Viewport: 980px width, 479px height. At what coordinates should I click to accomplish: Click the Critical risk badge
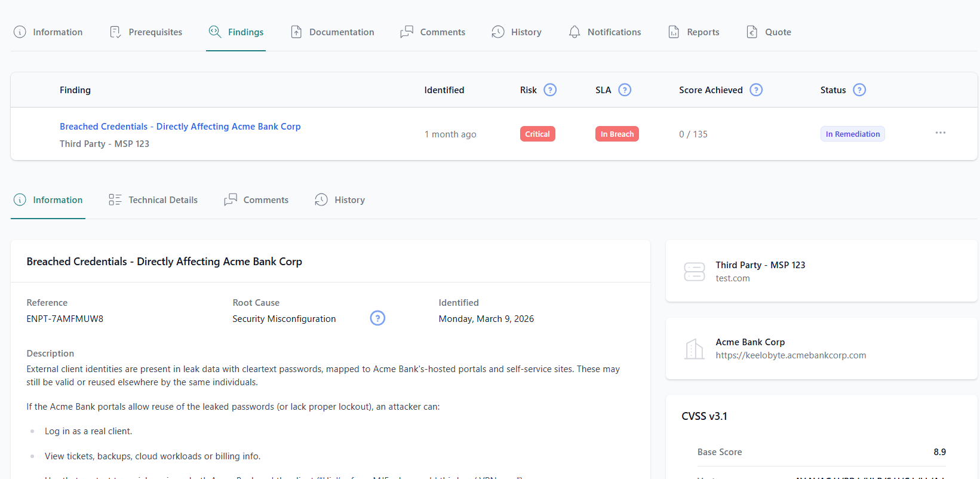(x=537, y=134)
